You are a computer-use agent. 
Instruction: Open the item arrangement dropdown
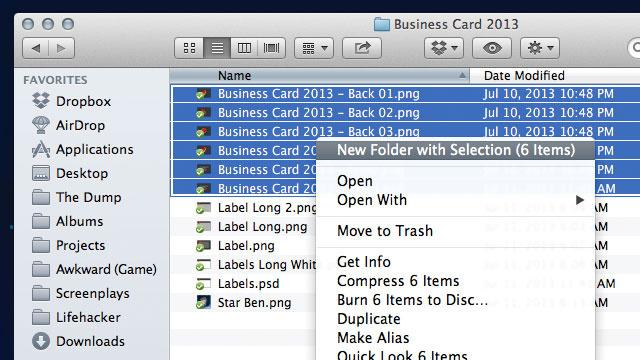click(x=314, y=48)
